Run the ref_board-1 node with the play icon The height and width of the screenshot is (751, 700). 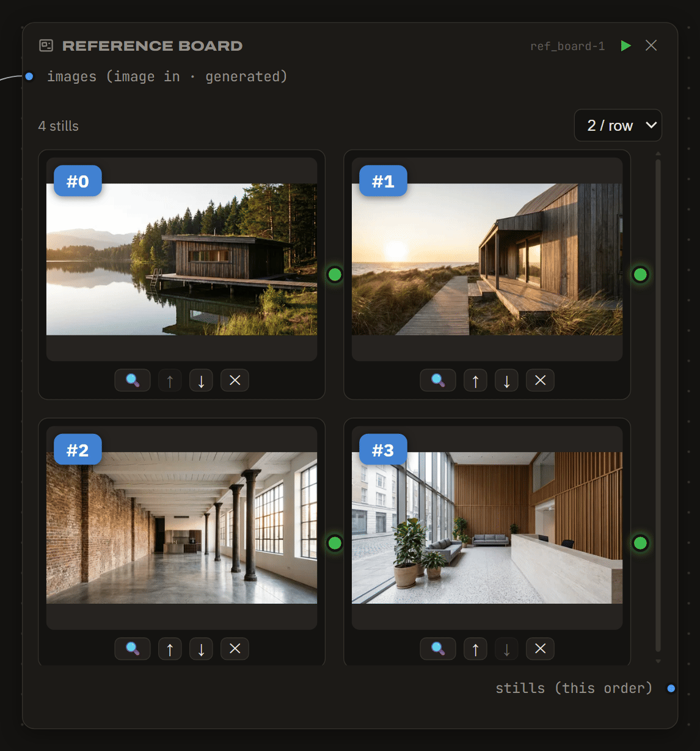pos(625,46)
